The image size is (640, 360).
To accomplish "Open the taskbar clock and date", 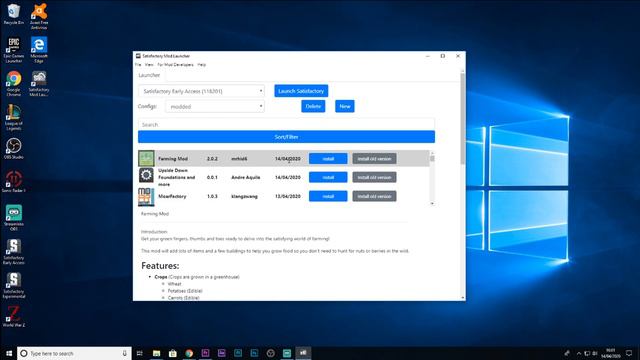I will [x=611, y=353].
